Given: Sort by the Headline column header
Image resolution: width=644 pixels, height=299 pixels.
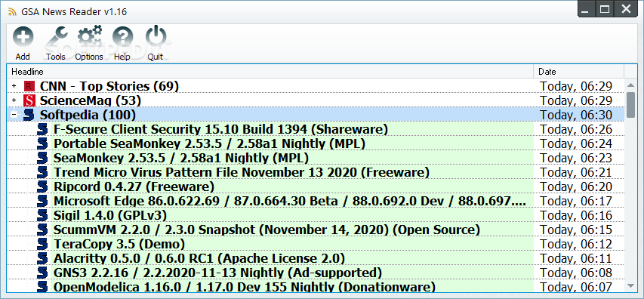Looking at the screenshot, I should pos(270,72).
